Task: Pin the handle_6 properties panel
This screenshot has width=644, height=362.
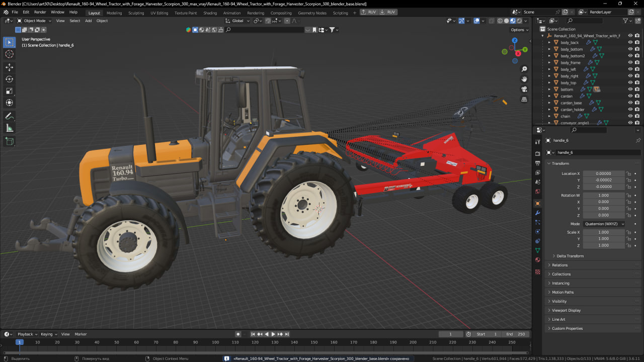Action: pos(638,141)
